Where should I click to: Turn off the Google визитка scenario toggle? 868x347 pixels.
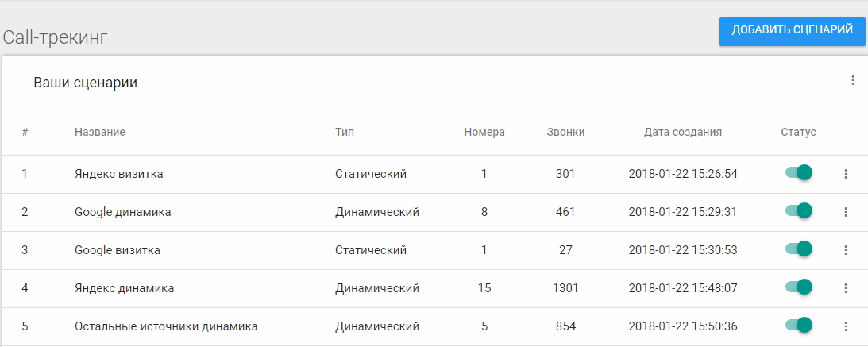pyautogui.click(x=799, y=249)
